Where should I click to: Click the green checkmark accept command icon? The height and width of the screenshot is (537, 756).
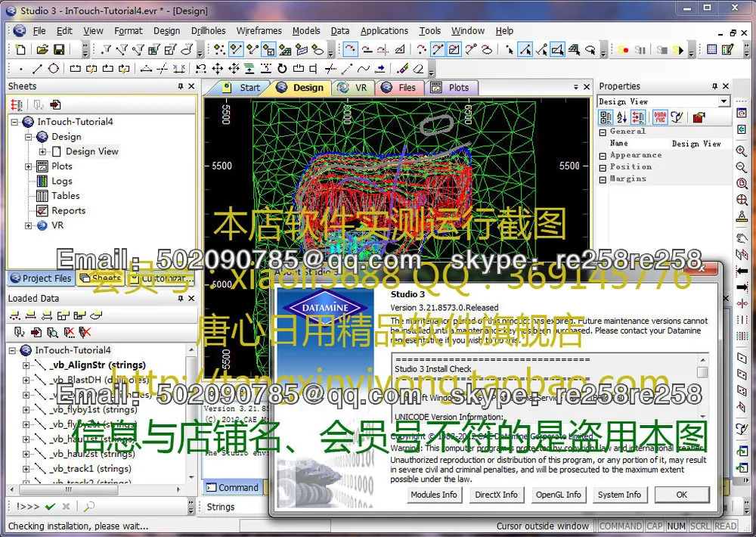pyautogui.click(x=50, y=506)
